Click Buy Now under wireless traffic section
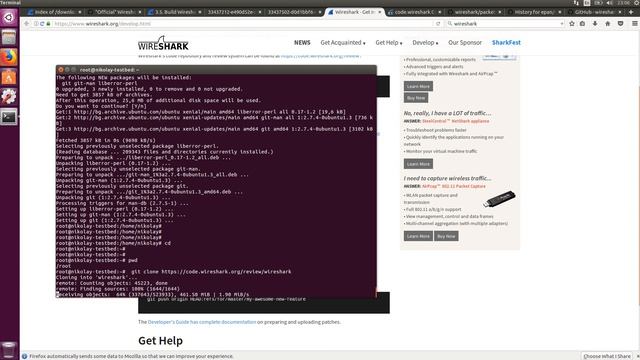Screen dimensions: 640x360 coord(446,236)
